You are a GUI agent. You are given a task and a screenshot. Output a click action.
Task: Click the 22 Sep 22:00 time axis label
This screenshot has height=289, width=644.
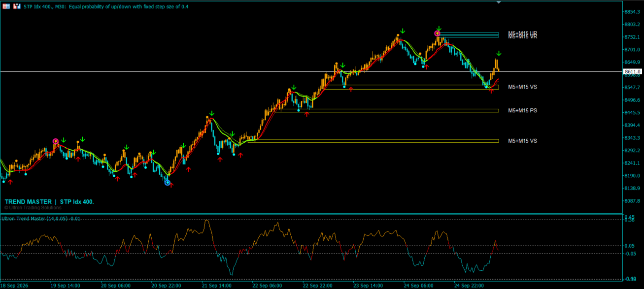tap(317, 285)
